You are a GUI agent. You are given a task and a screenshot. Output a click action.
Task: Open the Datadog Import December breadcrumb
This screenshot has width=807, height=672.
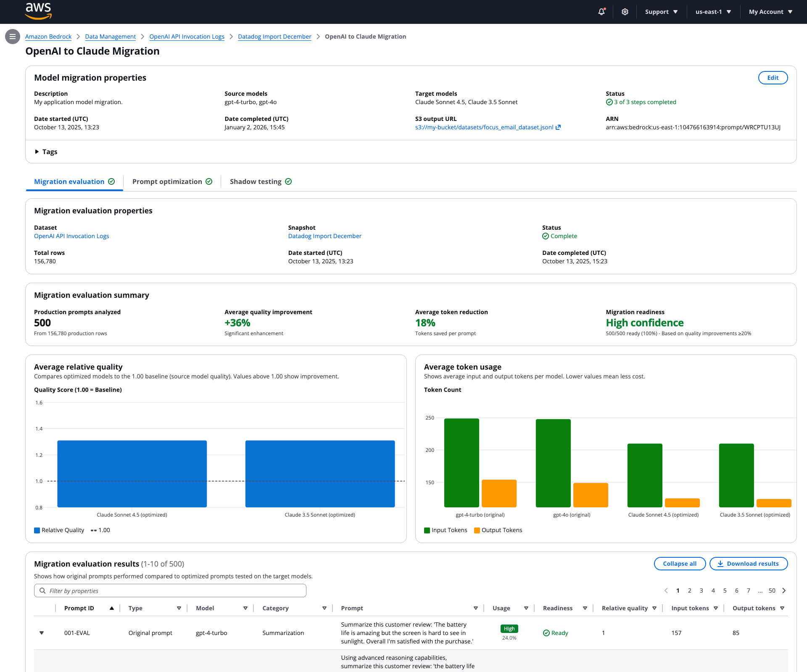point(274,37)
